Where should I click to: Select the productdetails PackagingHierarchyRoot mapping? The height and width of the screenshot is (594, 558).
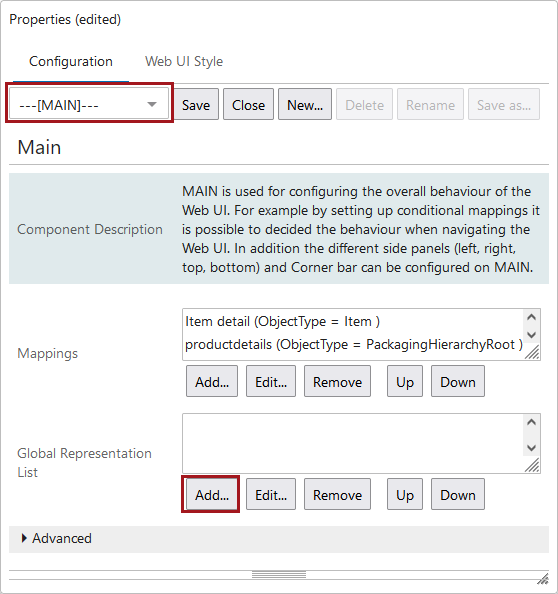pyautogui.click(x=353, y=345)
